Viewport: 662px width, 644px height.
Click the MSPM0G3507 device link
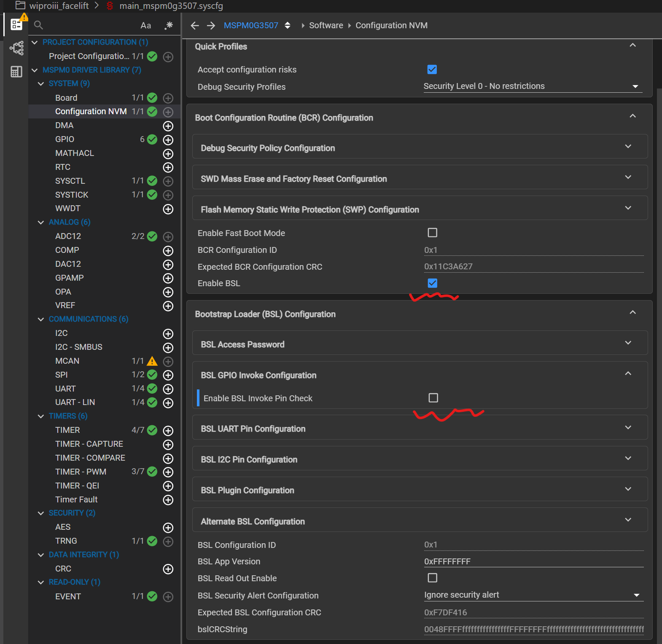click(251, 25)
